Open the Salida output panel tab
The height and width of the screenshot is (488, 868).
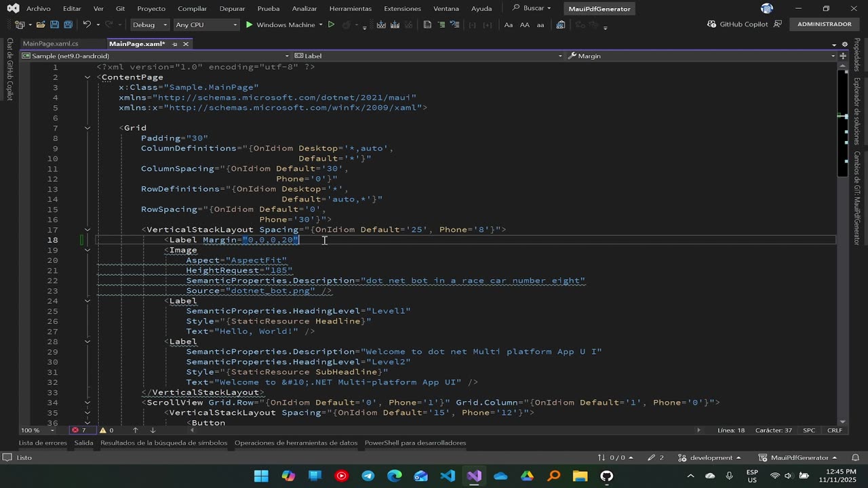[x=83, y=443]
